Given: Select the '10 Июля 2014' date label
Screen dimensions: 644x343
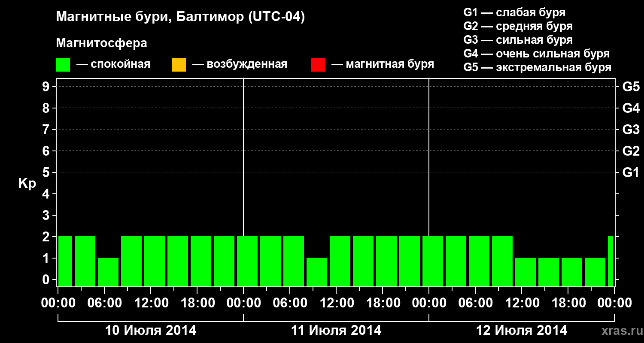Looking at the screenshot, I should [151, 331].
